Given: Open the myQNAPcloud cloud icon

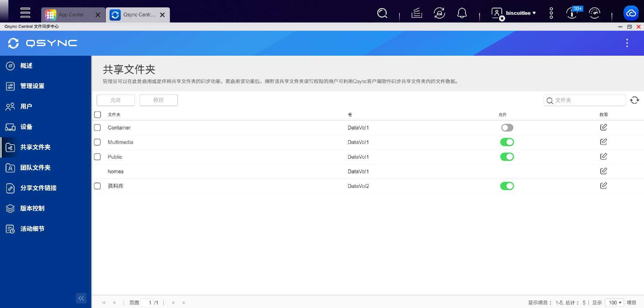Looking at the screenshot, I should pos(631,13).
